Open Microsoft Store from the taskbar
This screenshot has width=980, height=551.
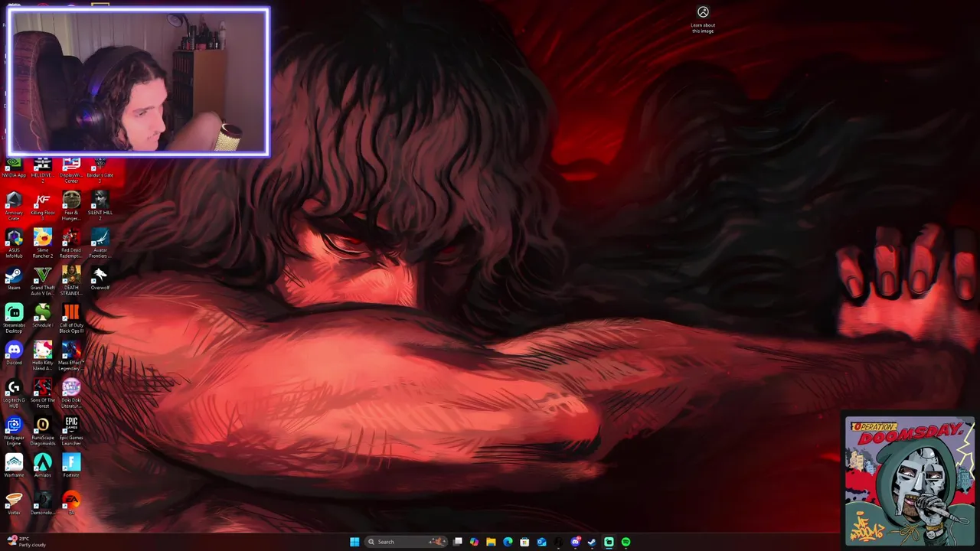click(524, 542)
